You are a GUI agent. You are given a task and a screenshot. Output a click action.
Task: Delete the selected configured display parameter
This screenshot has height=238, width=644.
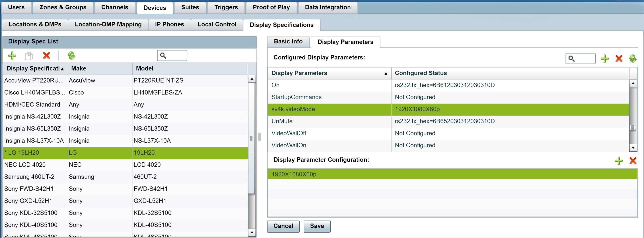pyautogui.click(x=619, y=58)
